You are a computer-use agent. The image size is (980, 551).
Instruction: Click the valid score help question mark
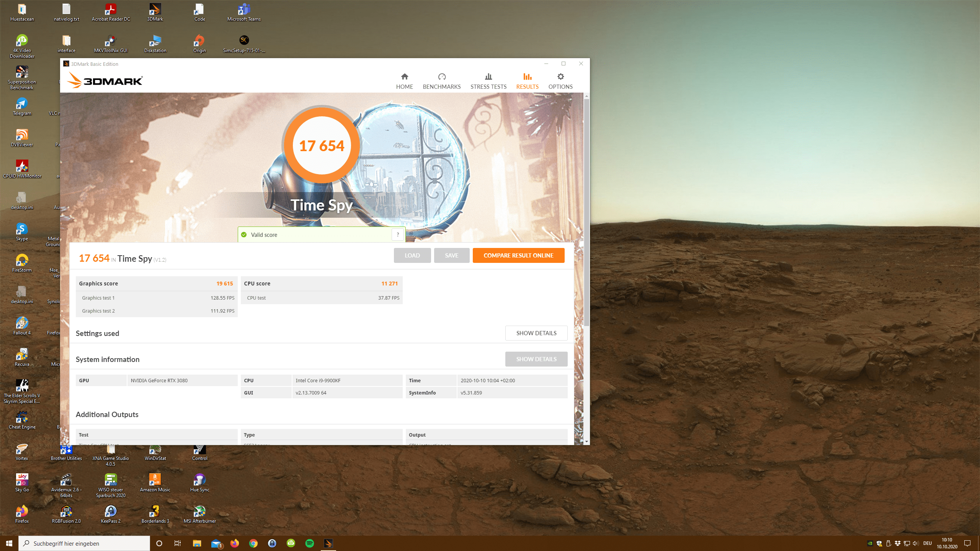[398, 235]
